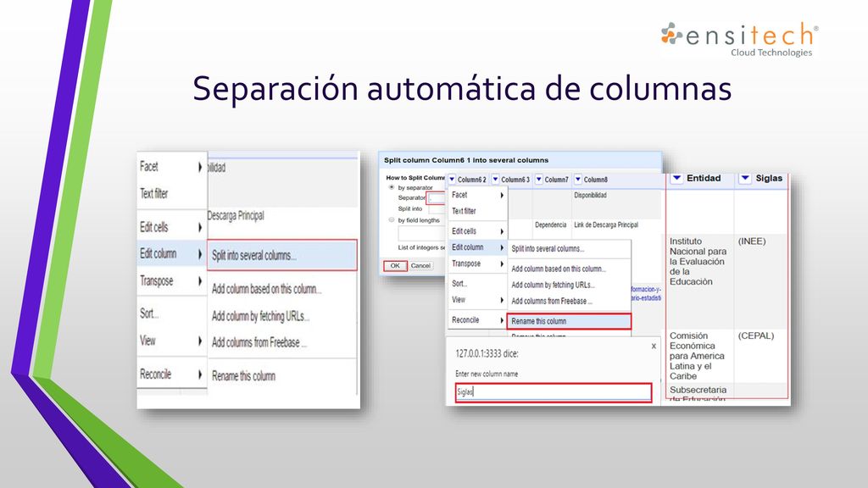The image size is (868, 488).
Task: Open the Column7 column dropdown arrow
Action: (x=538, y=180)
